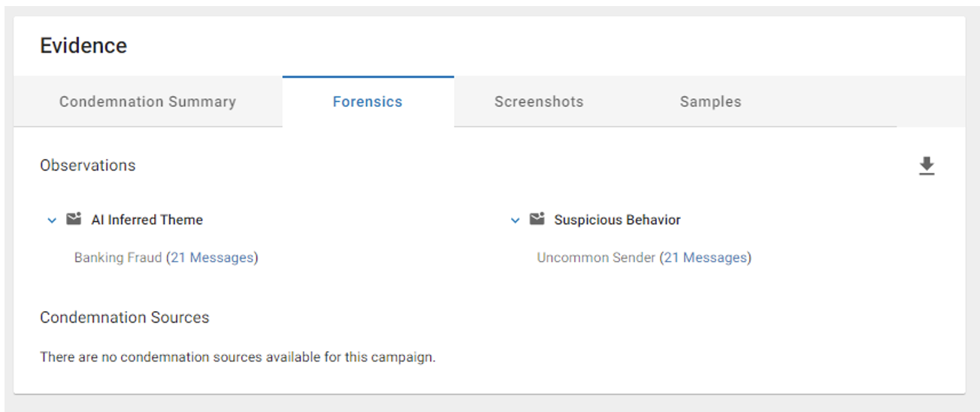Viewport: 980px width, 412px height.
Task: Collapse the AI Inferred Theme section
Action: [x=52, y=220]
